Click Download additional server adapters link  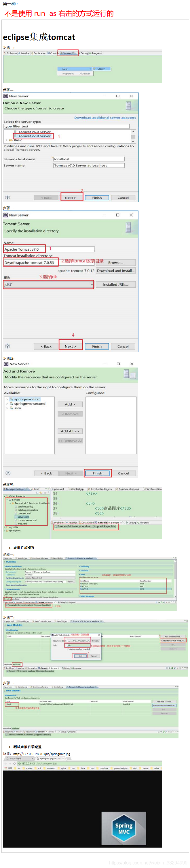[105, 117]
